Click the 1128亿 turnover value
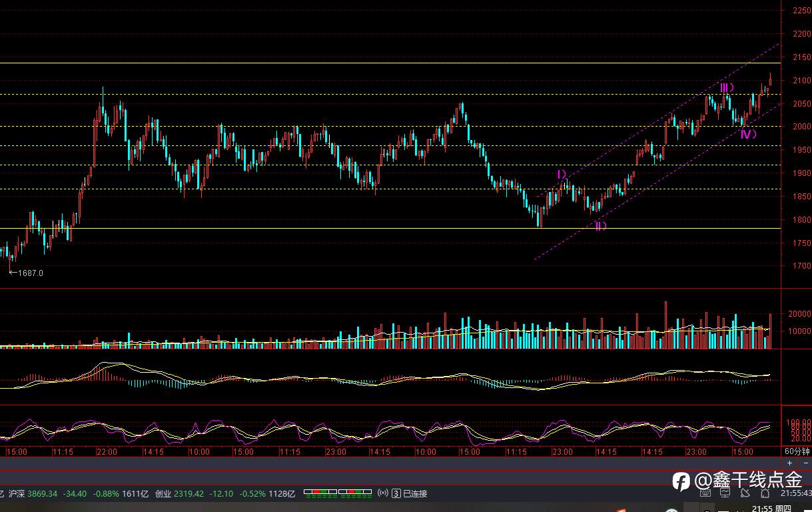Screen dimensions: 812x512 coord(282,494)
